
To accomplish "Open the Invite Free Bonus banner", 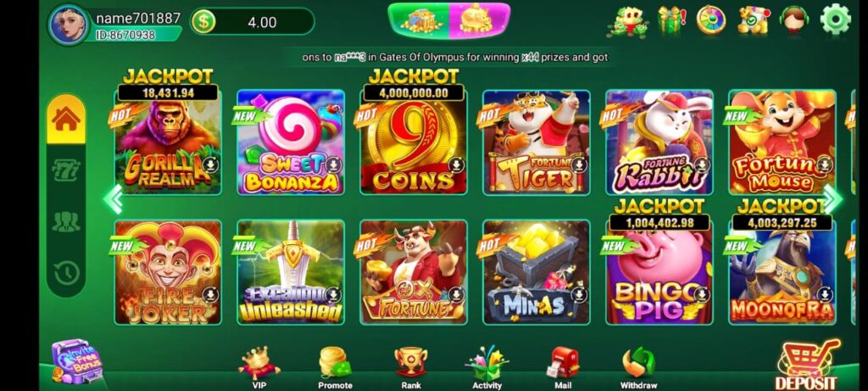I will (x=77, y=361).
